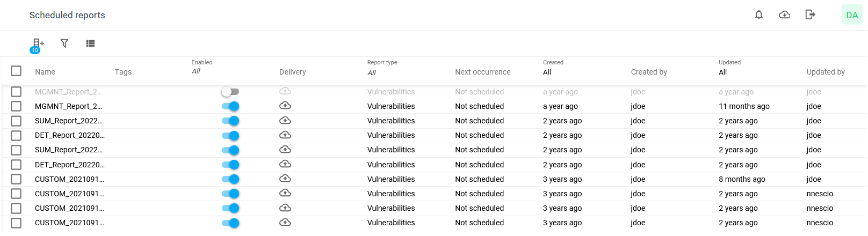
Task: Open the DA user avatar menu
Action: point(852,15)
